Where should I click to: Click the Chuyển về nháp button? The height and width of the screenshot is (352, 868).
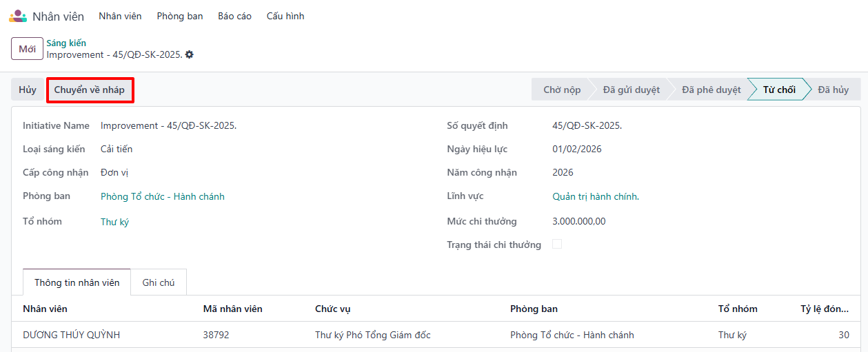(x=90, y=90)
